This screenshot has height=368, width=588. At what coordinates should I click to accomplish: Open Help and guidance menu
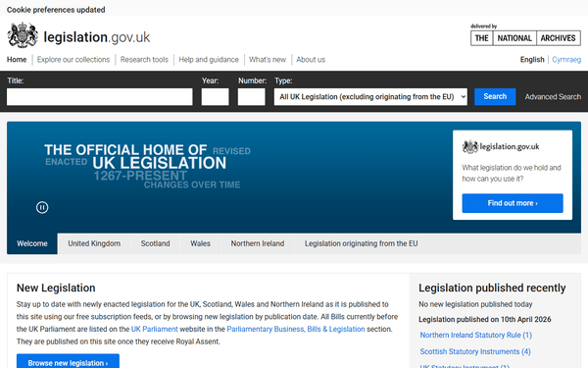(209, 59)
